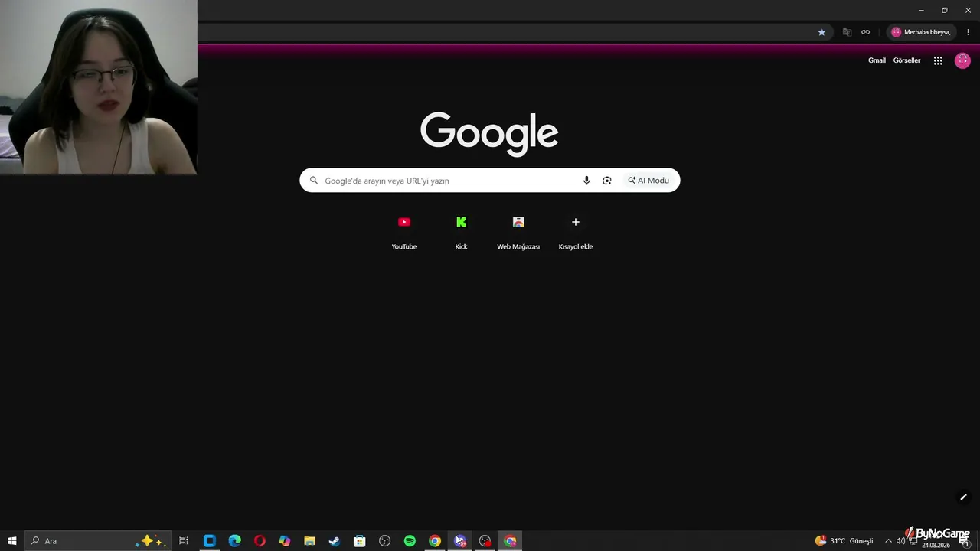Viewport: 980px width, 551px height.
Task: Open Copilot from the taskbar
Action: tap(285, 541)
